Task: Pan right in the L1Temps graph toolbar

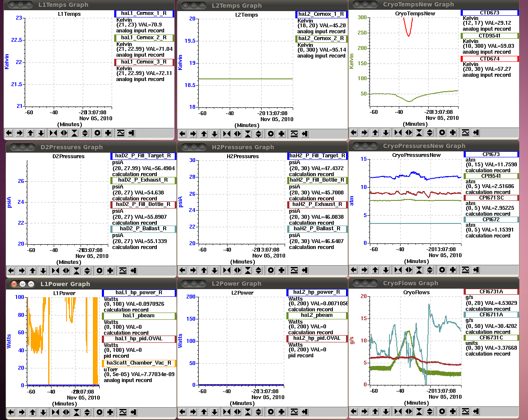Action: 20,133
